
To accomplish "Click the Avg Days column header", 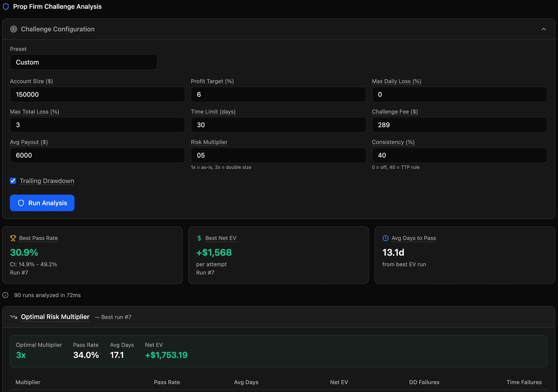I will point(246,382).
